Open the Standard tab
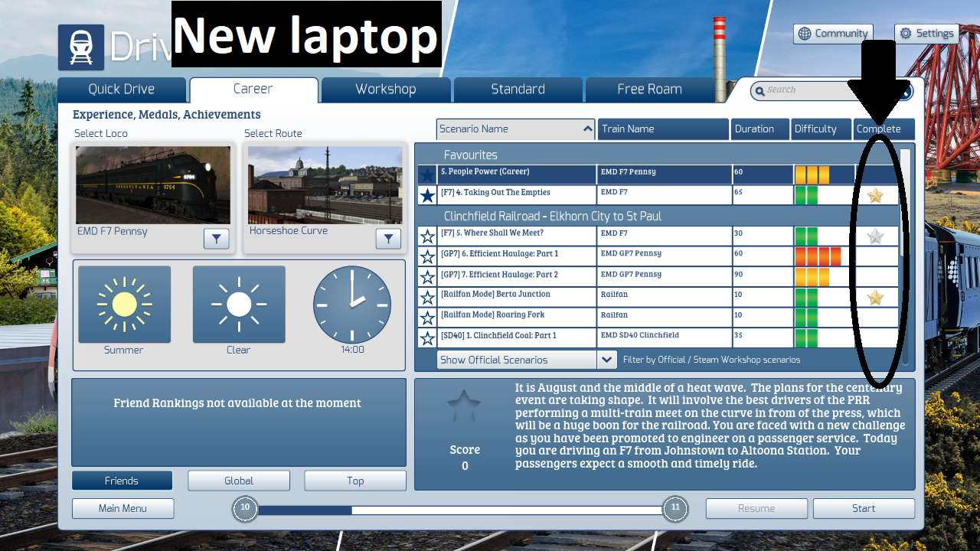The image size is (980, 551). coord(518,90)
